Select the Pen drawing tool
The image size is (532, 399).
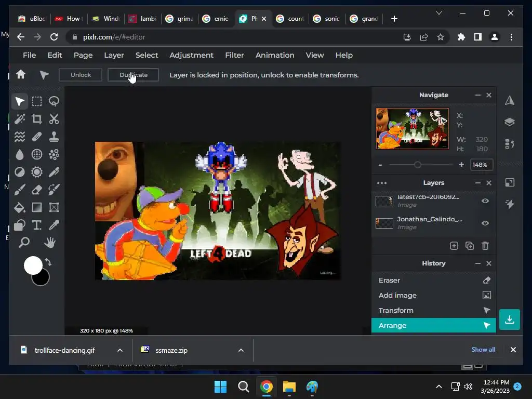point(54,172)
